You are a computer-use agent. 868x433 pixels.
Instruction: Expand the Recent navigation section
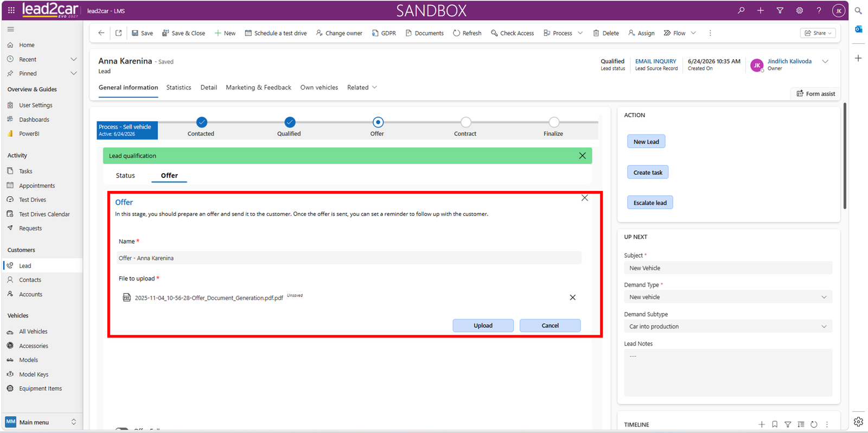point(74,59)
